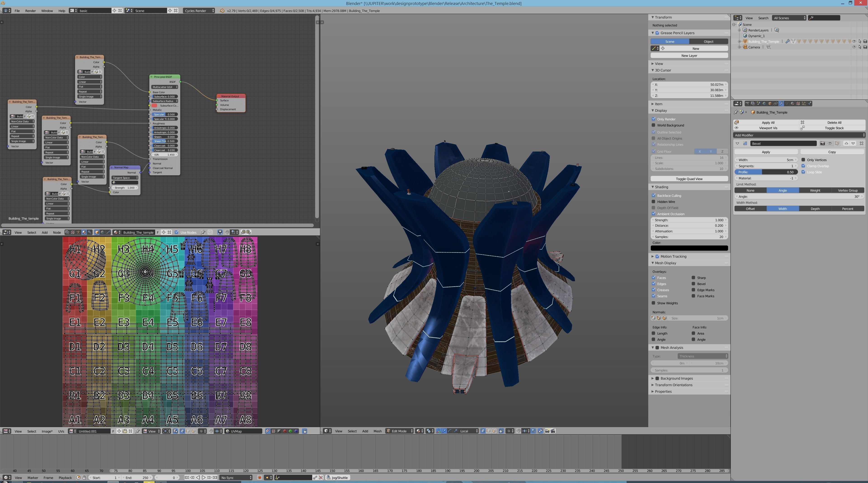Toggle the scale manipulator icon
Viewport: 868px width, 483px height.
pos(455,431)
